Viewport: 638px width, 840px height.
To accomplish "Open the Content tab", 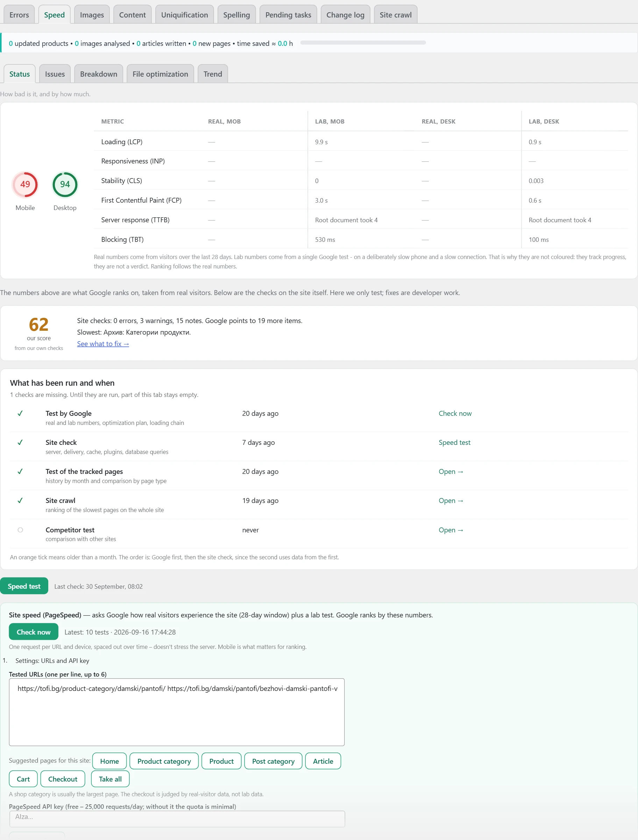I will click(132, 15).
